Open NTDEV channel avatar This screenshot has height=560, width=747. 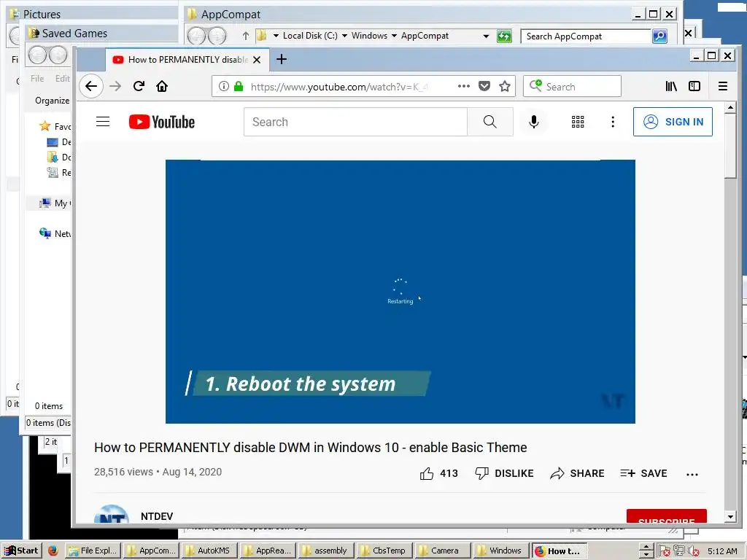coord(112,514)
